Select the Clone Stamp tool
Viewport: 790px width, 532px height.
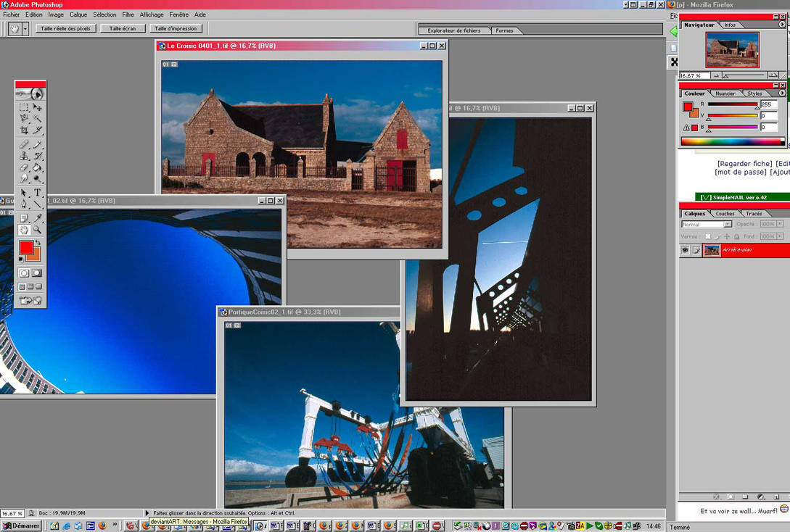coord(24,156)
